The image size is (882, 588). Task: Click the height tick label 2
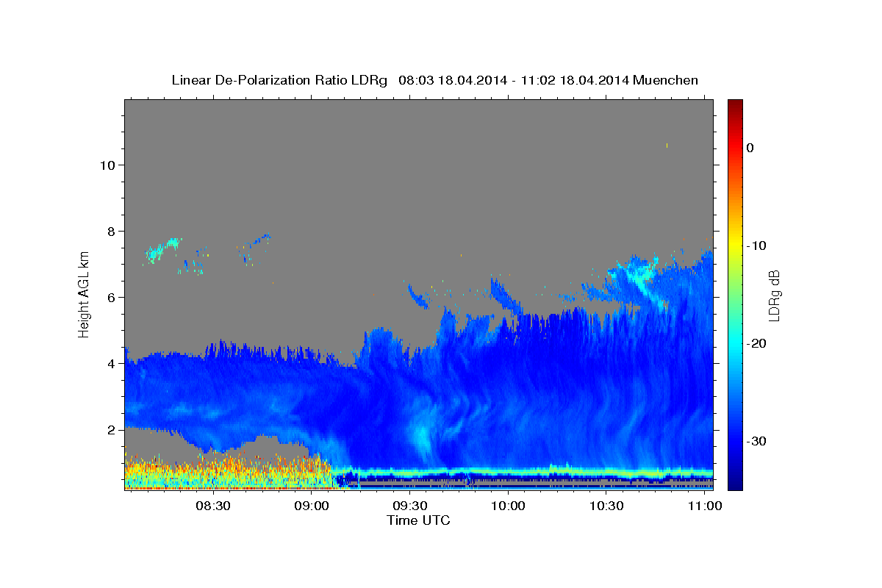(x=112, y=430)
